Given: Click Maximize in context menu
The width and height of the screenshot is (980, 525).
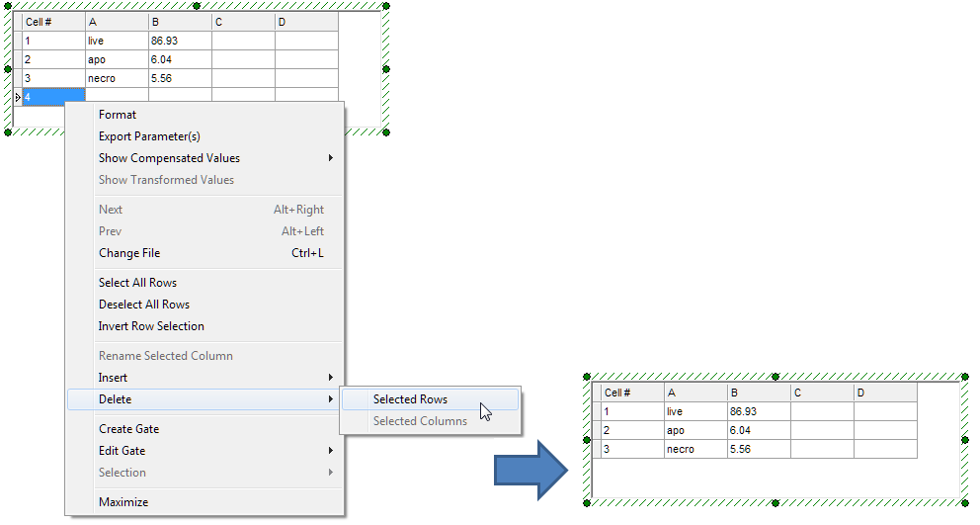Looking at the screenshot, I should pos(123,502).
